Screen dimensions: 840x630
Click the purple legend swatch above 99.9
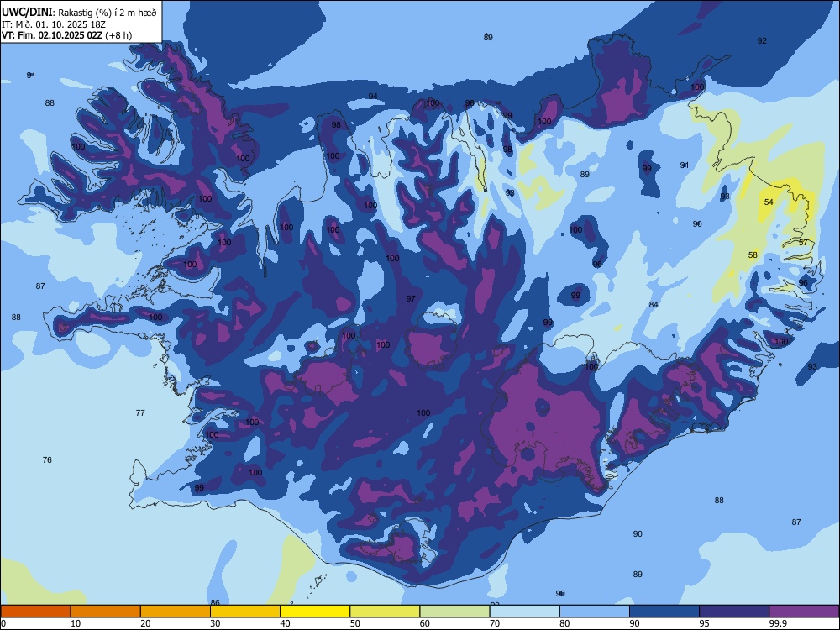[x=804, y=612]
